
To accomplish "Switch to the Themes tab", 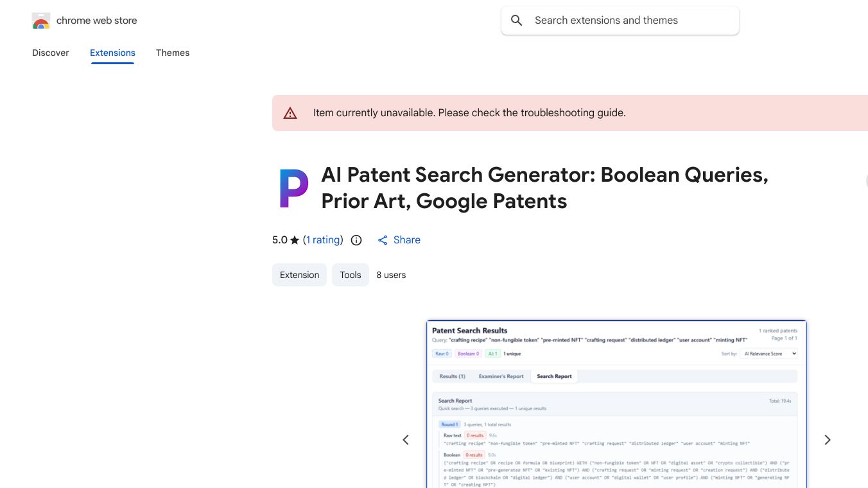I will pyautogui.click(x=173, y=53).
